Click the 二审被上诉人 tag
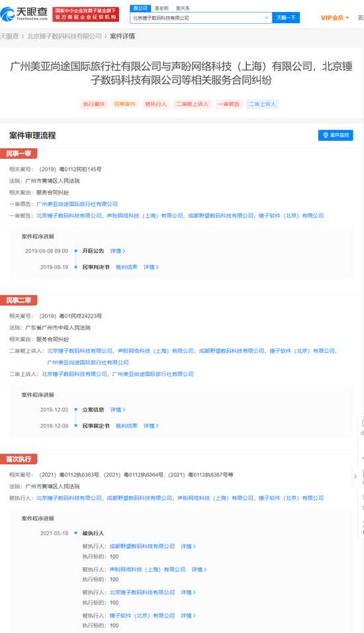Image resolution: width=364 pixels, height=633 pixels. click(192, 104)
